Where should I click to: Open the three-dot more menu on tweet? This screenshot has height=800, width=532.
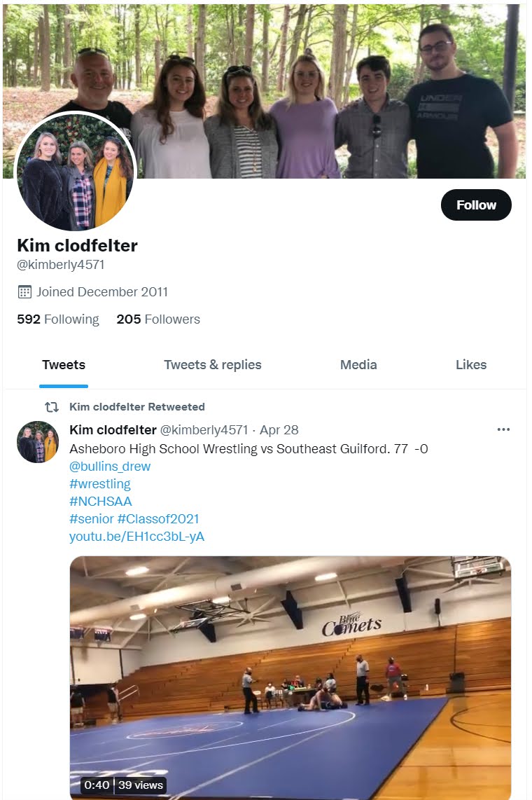[x=503, y=429]
